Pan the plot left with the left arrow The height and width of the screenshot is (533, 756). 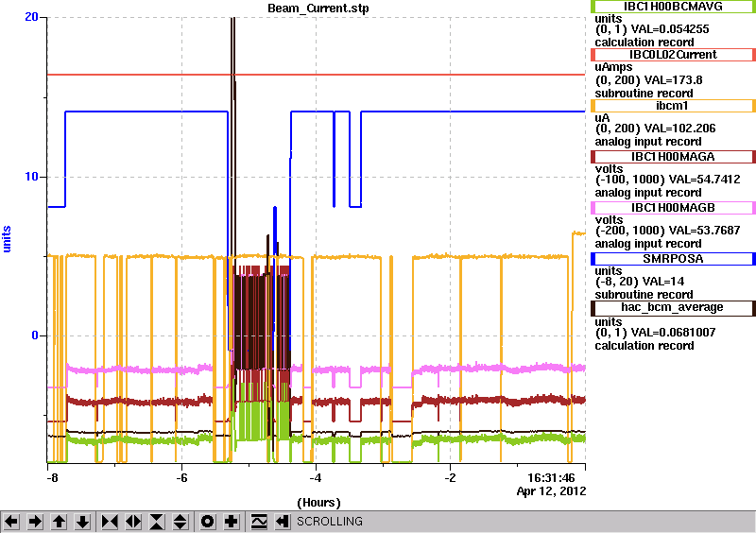[11, 522]
